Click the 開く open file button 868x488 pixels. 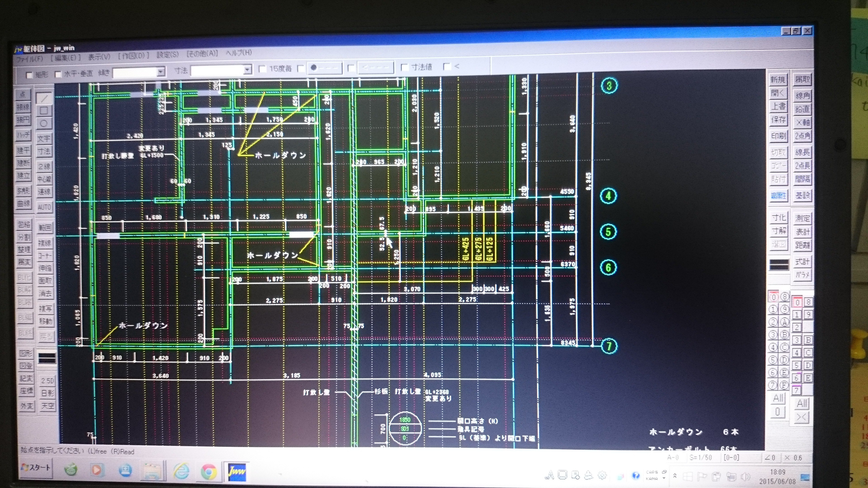click(778, 93)
